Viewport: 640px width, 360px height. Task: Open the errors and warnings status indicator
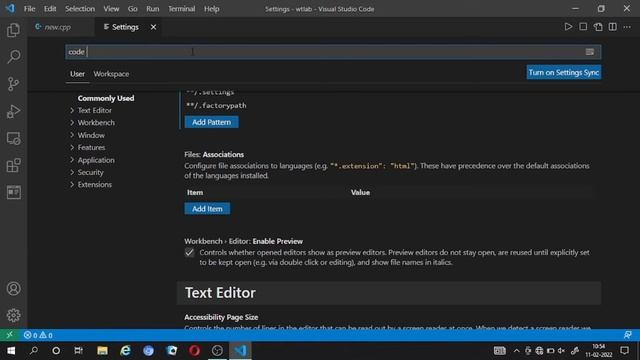(38, 335)
